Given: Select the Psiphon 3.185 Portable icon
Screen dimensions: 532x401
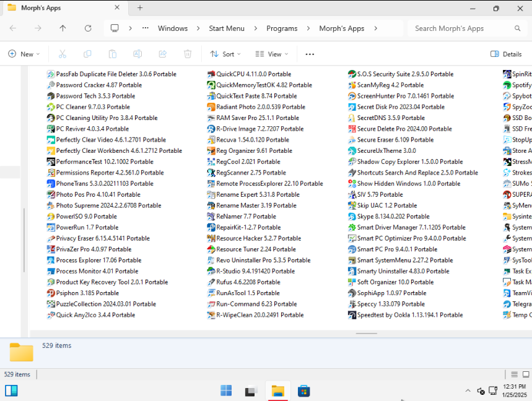Looking at the screenshot, I should pos(51,293).
